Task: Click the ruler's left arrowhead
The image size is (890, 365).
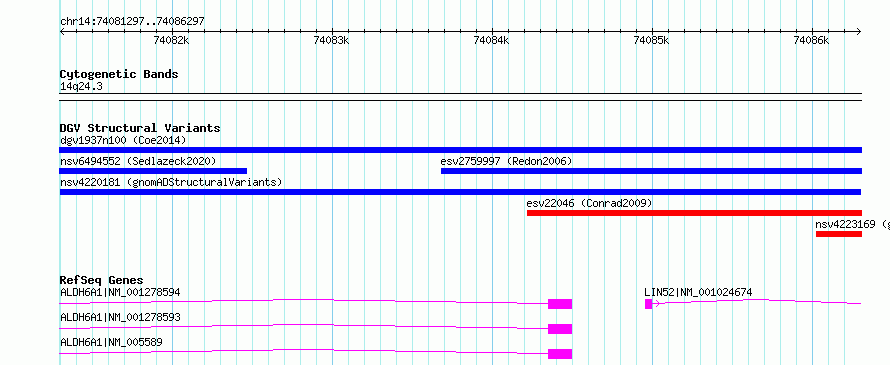Action: click(62, 31)
